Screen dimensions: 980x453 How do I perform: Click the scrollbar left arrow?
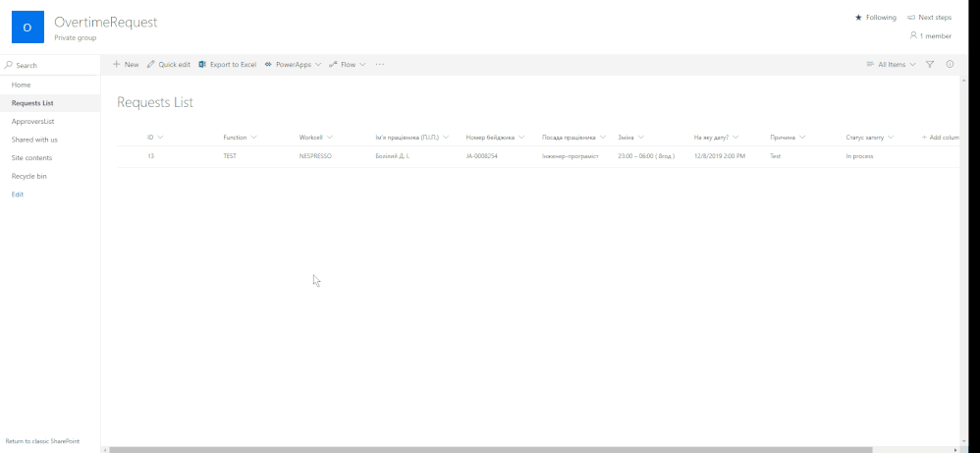click(104, 450)
